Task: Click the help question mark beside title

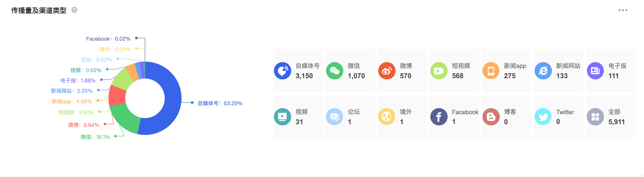Action: coord(74,10)
